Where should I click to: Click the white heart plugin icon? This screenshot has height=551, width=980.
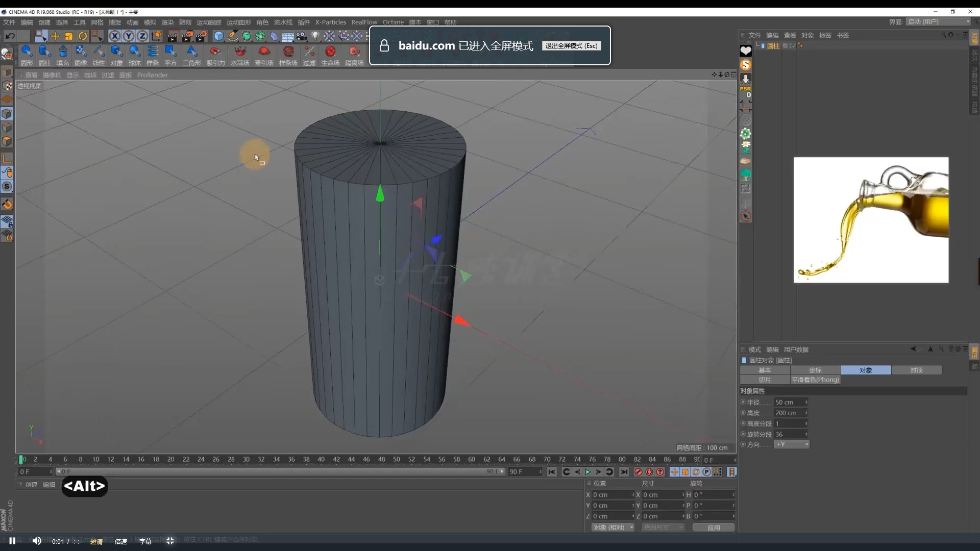[746, 51]
